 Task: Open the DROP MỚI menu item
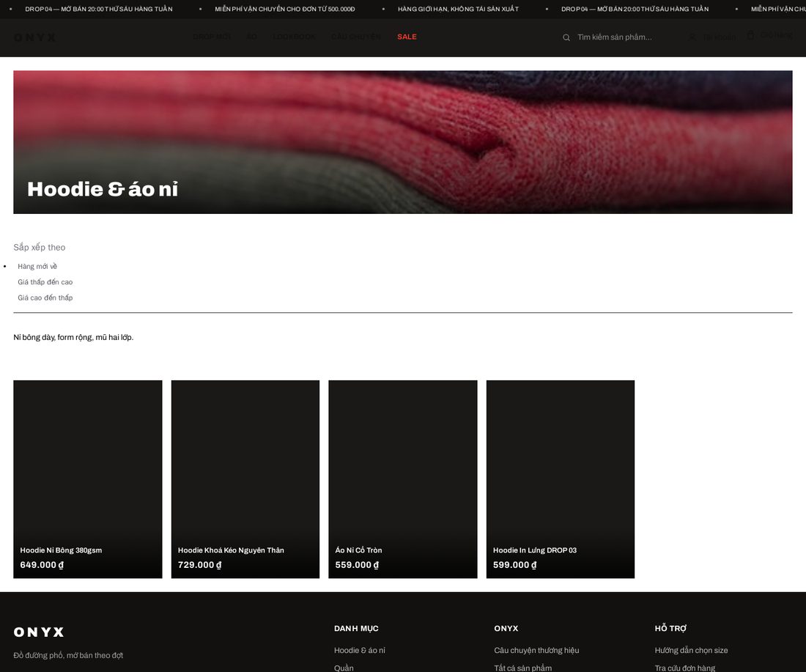211,37
